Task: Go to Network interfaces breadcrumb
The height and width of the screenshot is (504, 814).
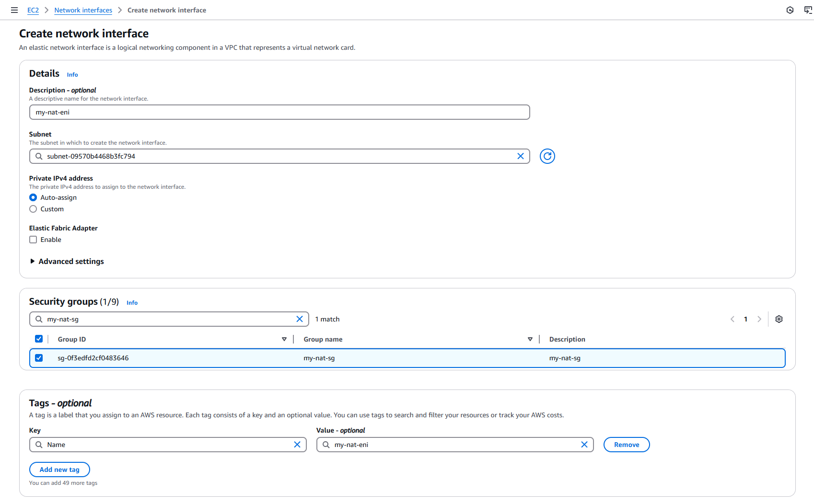Action: click(83, 10)
